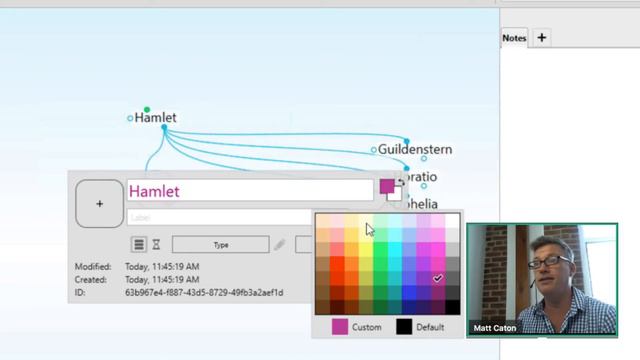Screen dimensions: 640x360
Task: Pick the vivid red palette swatch
Action: tap(337, 264)
